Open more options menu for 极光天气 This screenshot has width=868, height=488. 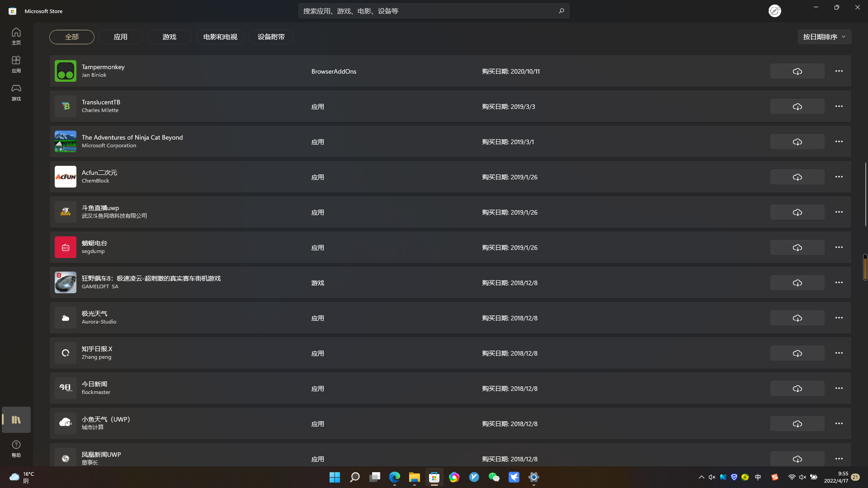click(839, 318)
